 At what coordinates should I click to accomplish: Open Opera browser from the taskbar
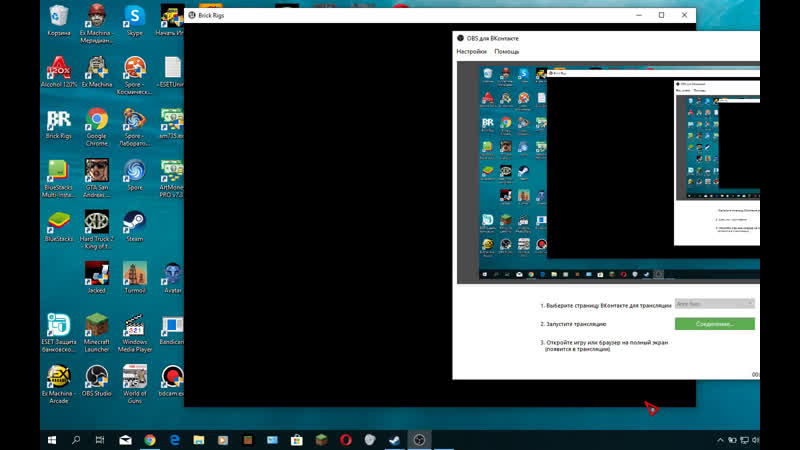(x=345, y=440)
